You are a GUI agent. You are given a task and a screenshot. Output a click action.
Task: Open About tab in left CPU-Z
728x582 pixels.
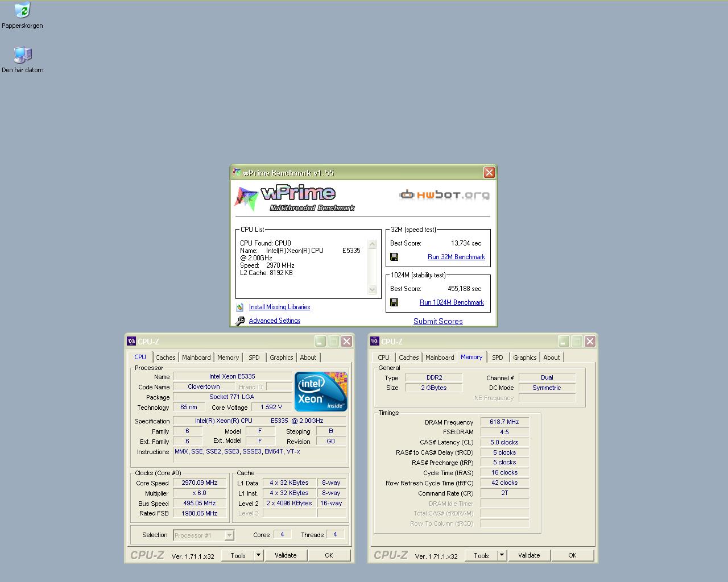[308, 357]
